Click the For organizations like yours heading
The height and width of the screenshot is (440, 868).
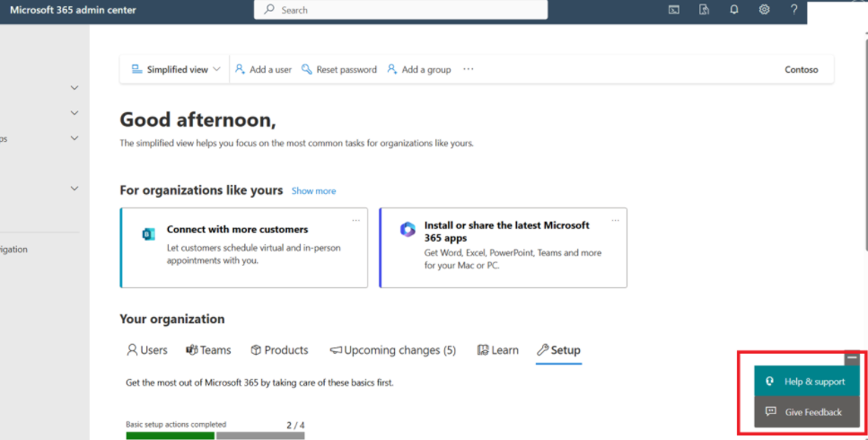coord(201,190)
